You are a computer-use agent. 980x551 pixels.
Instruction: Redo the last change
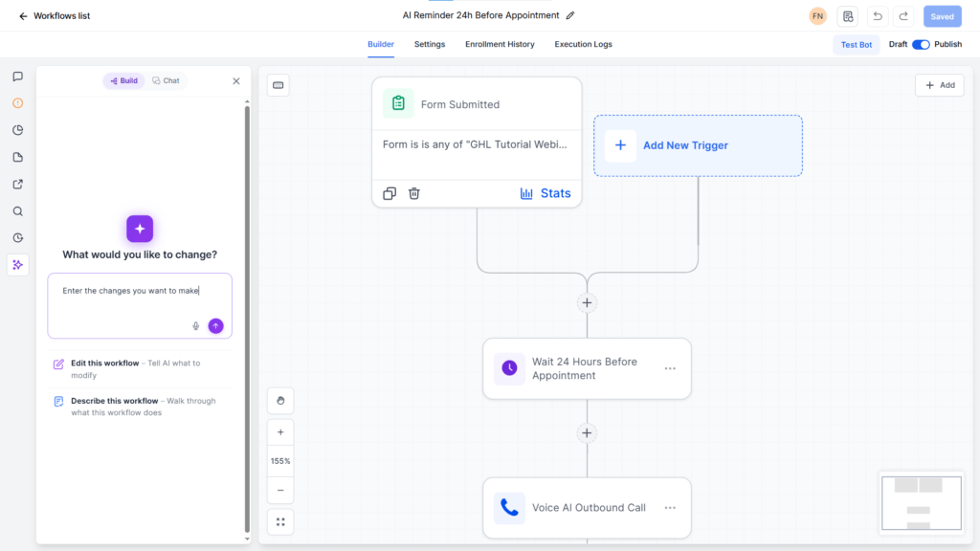point(903,16)
